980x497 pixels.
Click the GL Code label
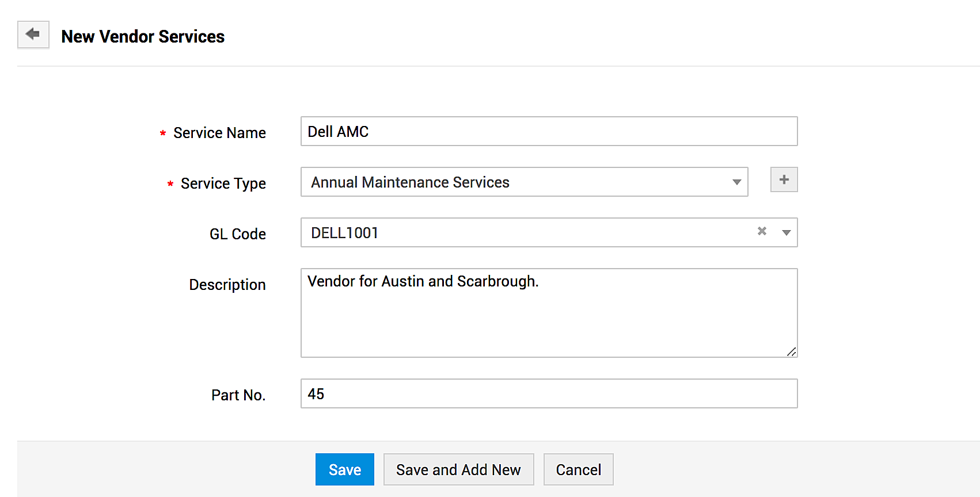click(237, 234)
